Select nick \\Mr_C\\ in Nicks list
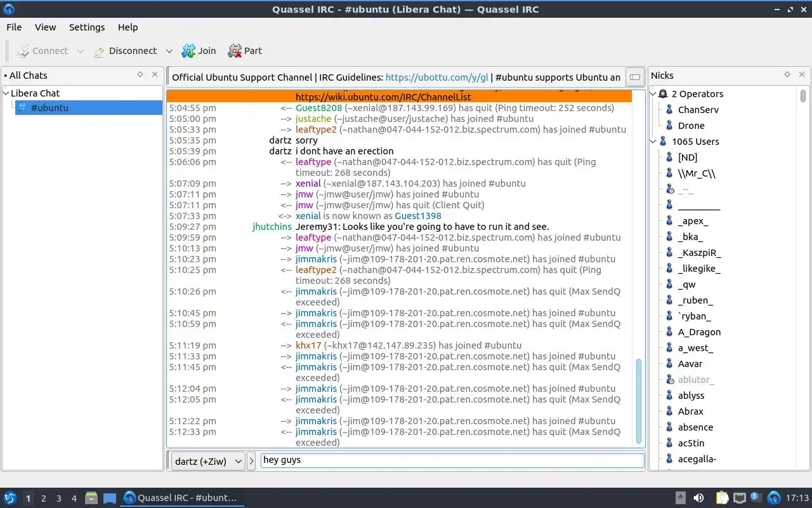The image size is (812, 508). (697, 173)
